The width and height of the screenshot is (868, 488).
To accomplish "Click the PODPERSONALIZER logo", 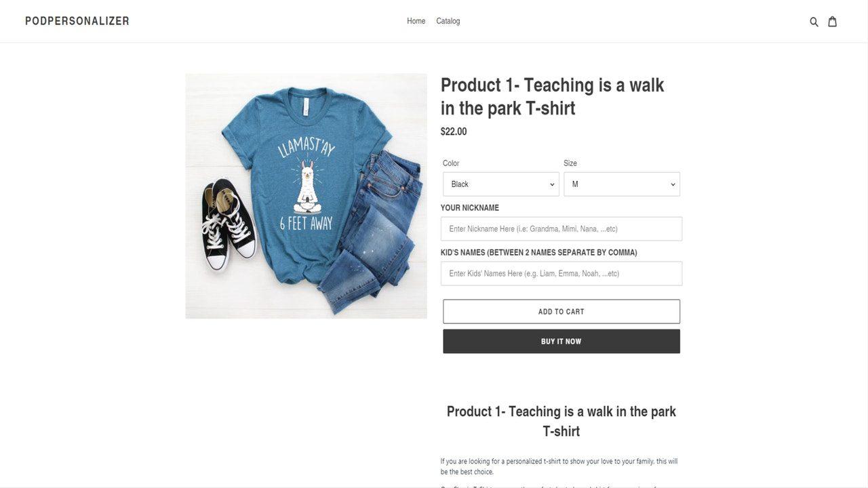I will (x=77, y=21).
